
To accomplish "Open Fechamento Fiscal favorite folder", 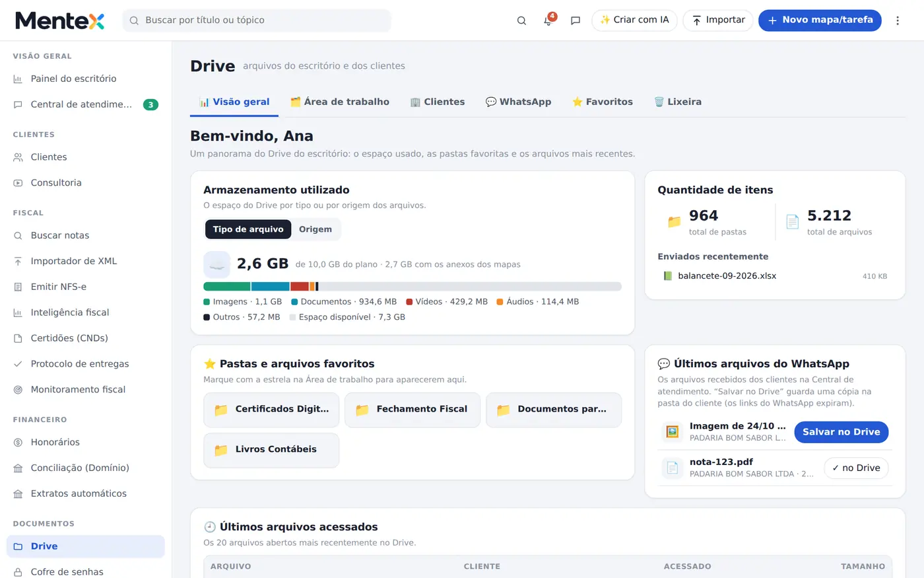I will click(412, 410).
